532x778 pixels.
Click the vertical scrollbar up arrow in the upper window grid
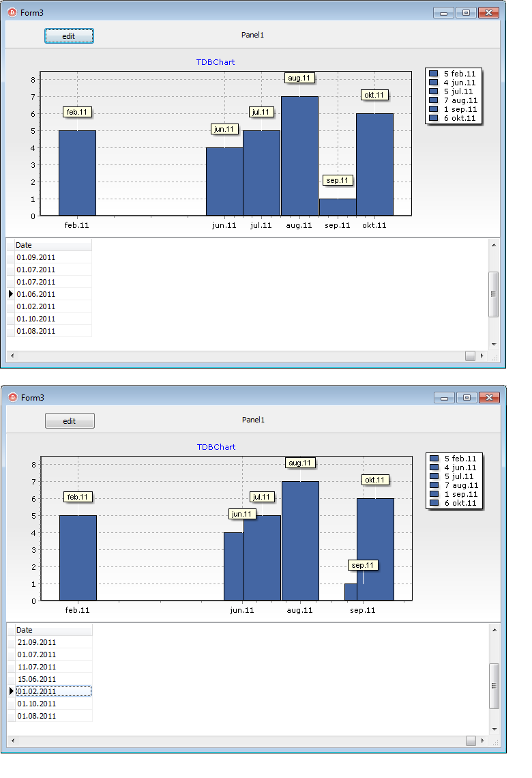coord(494,244)
